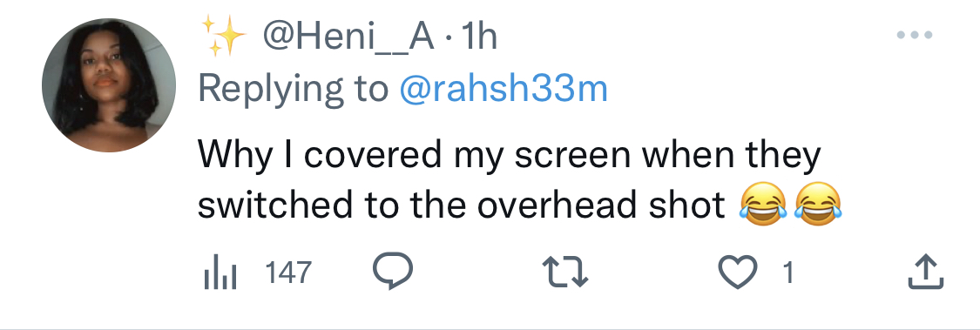Click 'Why I covered my screen' text line
Image resolution: width=980 pixels, height=330 pixels.
pos(414,156)
